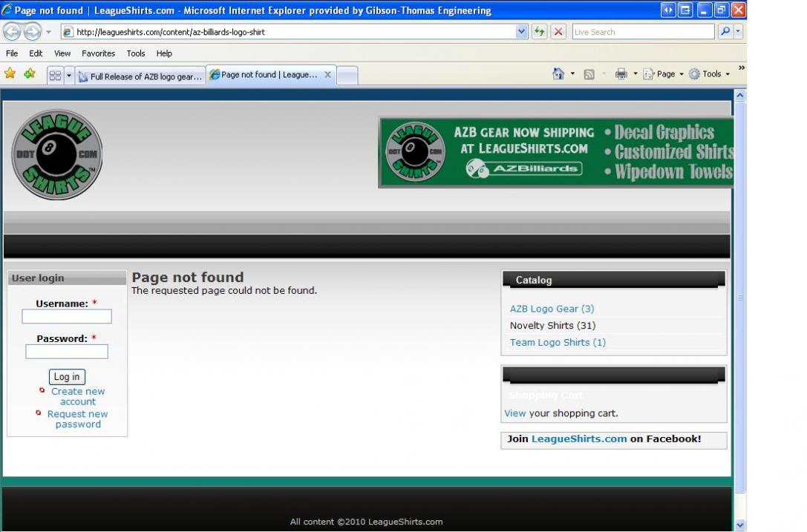Expand the Home button dropdown

[573, 74]
